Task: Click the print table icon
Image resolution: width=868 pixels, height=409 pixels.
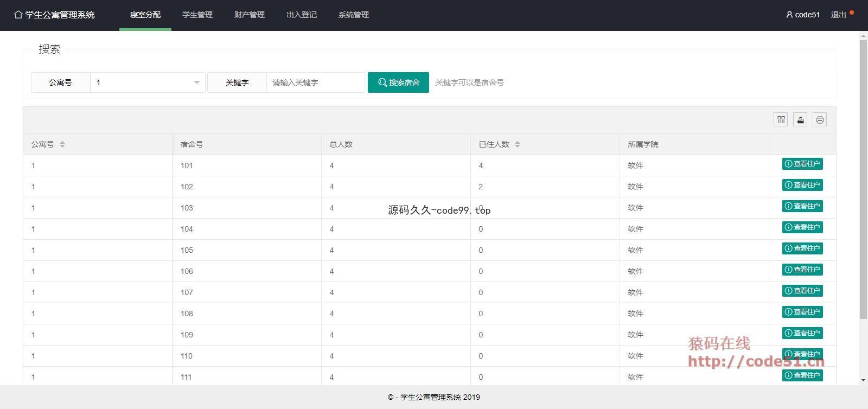Action: tap(820, 119)
